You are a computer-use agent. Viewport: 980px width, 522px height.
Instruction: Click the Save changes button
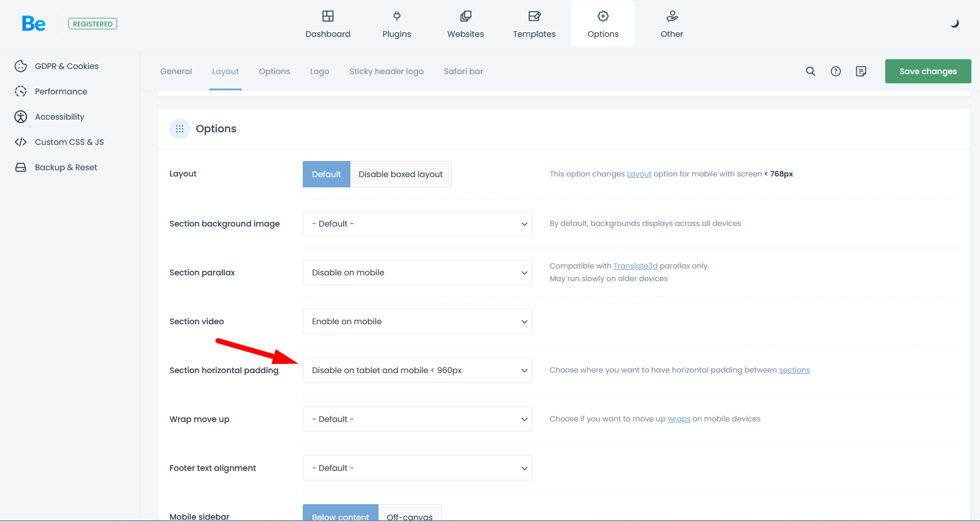(x=928, y=71)
